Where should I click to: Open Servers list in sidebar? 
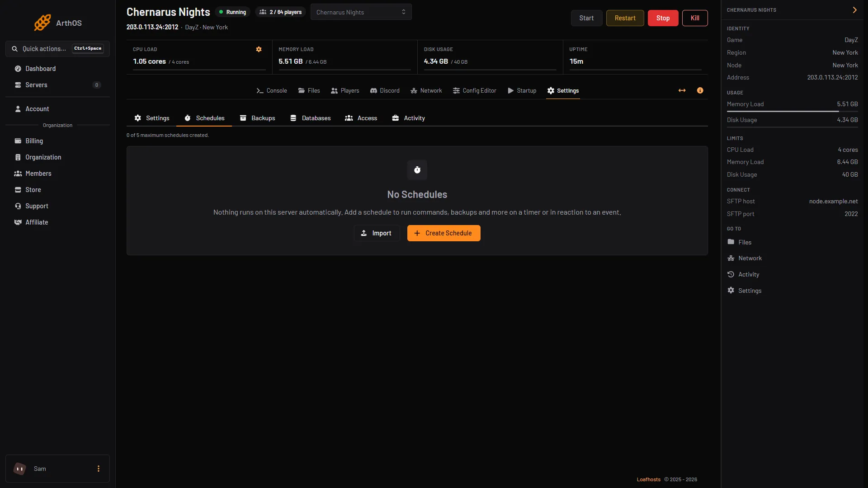[57, 85]
